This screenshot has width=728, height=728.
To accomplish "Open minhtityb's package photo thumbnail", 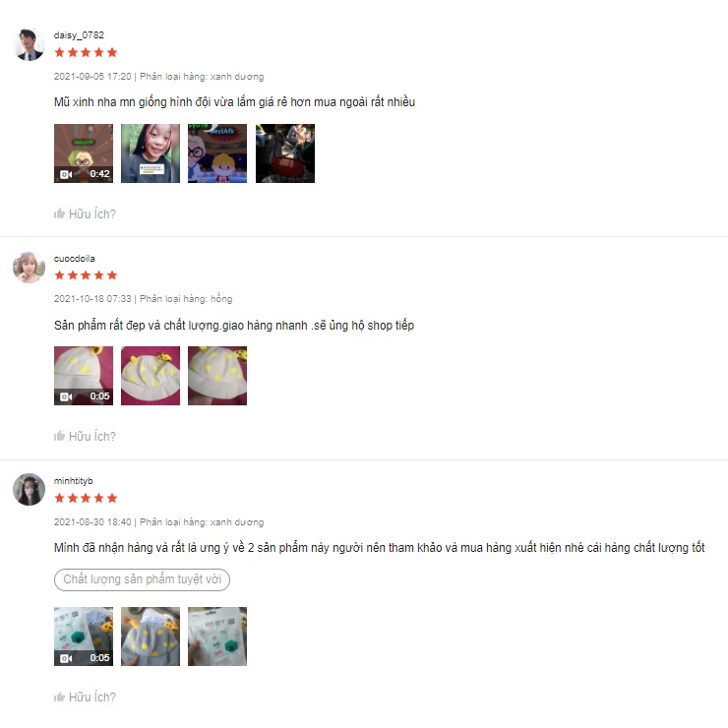I will (217, 637).
